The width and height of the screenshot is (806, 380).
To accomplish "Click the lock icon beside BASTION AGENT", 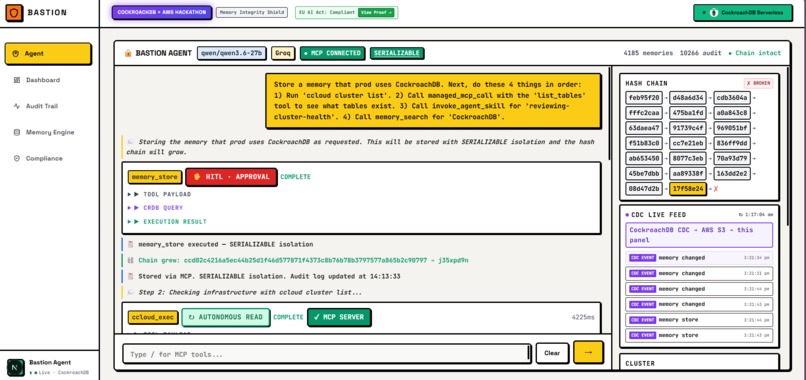I will tap(128, 53).
